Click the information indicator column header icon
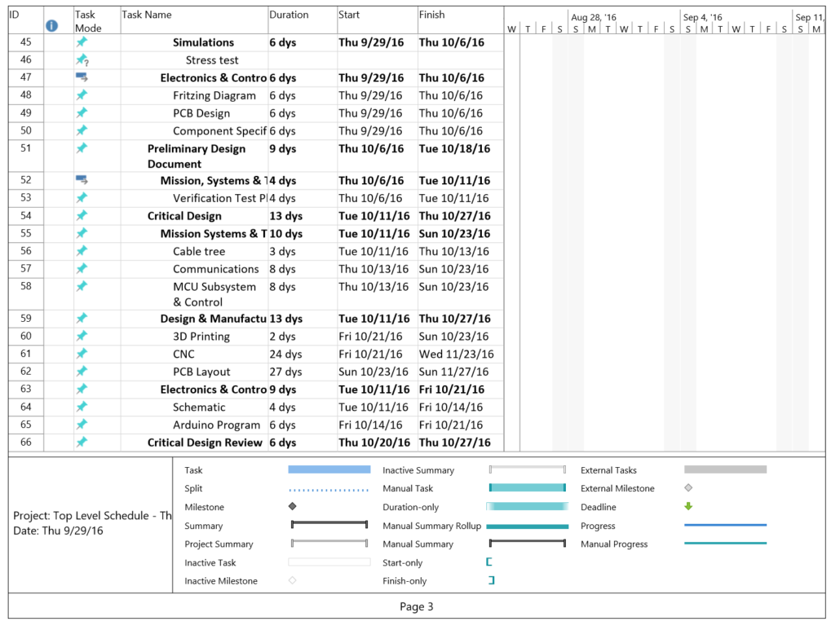The height and width of the screenshot is (630, 840). pyautogui.click(x=52, y=25)
